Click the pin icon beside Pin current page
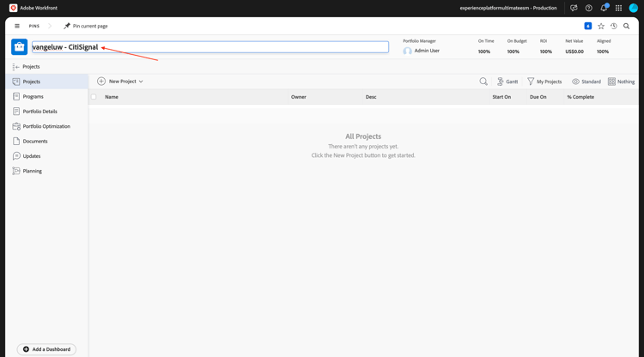This screenshot has height=357, width=644. tap(66, 26)
